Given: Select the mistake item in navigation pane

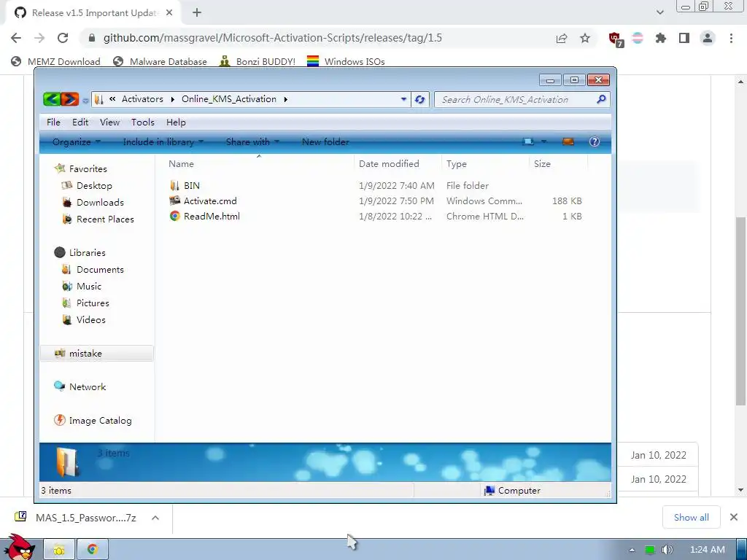Looking at the screenshot, I should pyautogui.click(x=97, y=354).
